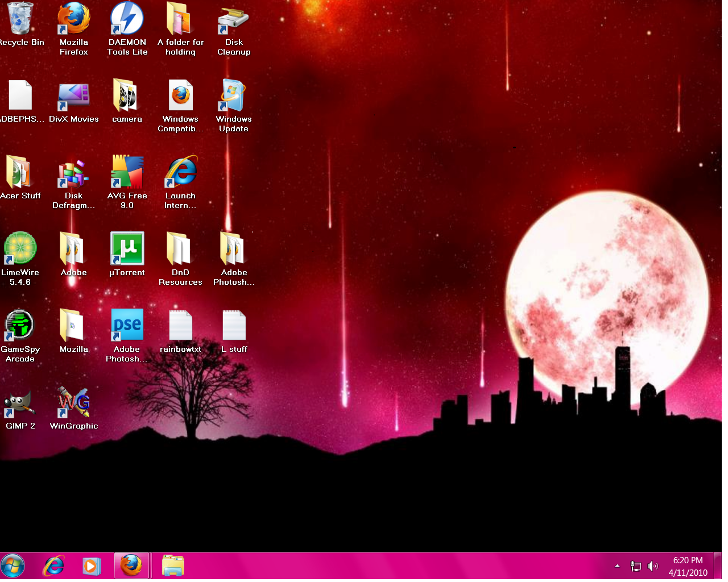728x582 pixels.
Task: Show hidden system tray icons
Action: [617, 566]
